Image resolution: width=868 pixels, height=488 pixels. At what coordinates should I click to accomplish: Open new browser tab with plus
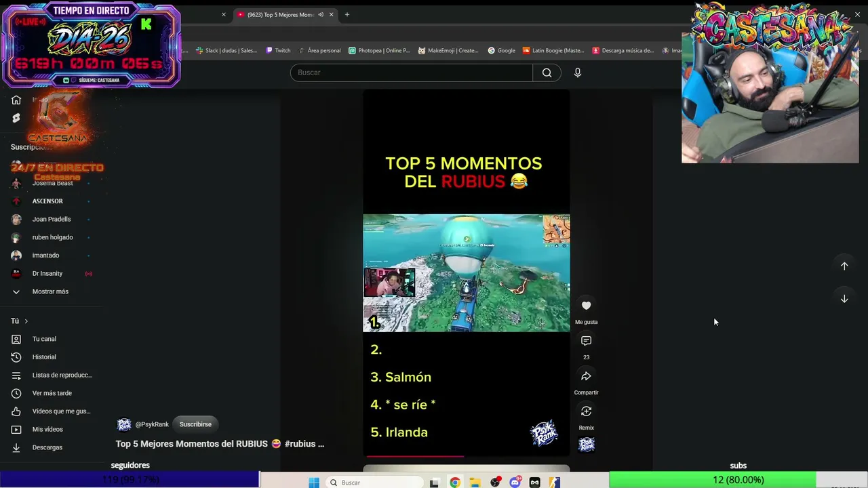click(347, 14)
